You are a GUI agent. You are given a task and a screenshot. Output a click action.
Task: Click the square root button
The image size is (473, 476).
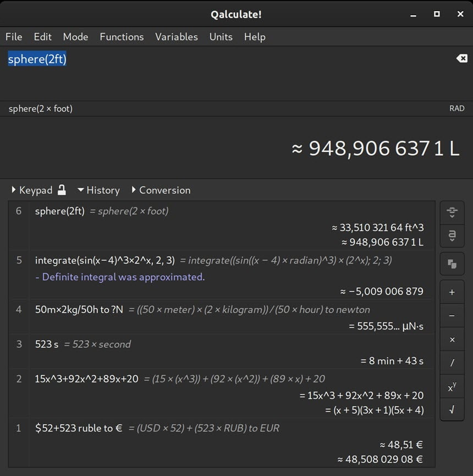click(x=452, y=410)
